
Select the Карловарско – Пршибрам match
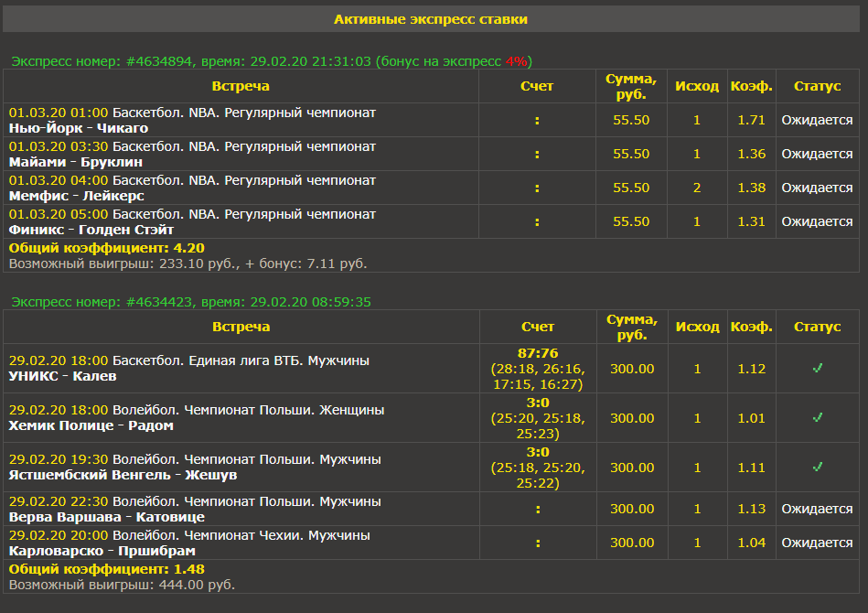click(x=102, y=551)
